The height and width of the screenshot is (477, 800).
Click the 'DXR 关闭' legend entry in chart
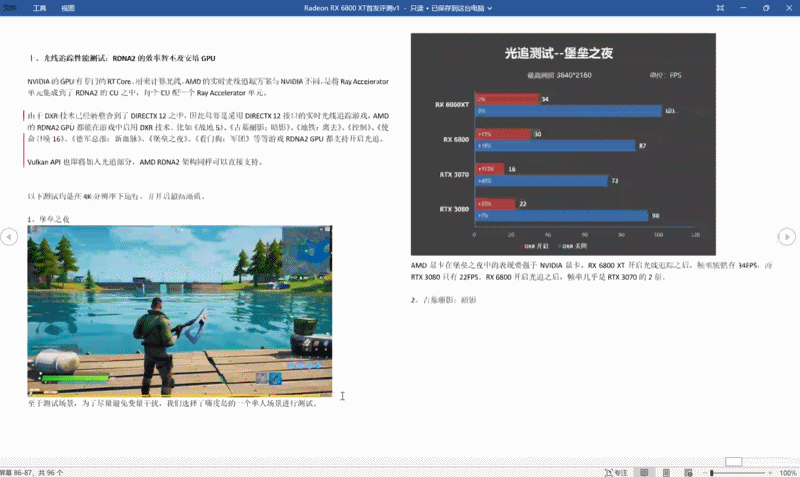pyautogui.click(x=572, y=246)
